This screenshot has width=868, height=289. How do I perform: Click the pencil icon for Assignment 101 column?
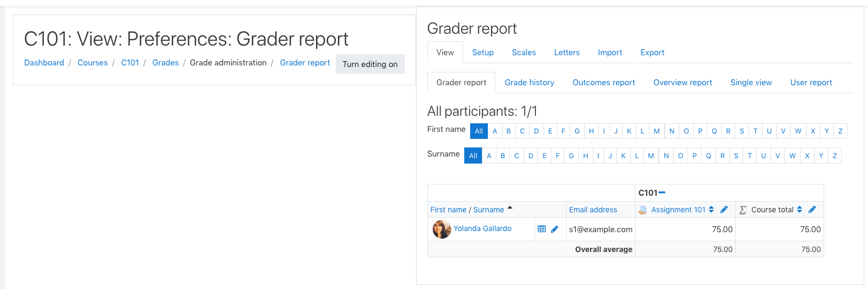tap(724, 210)
